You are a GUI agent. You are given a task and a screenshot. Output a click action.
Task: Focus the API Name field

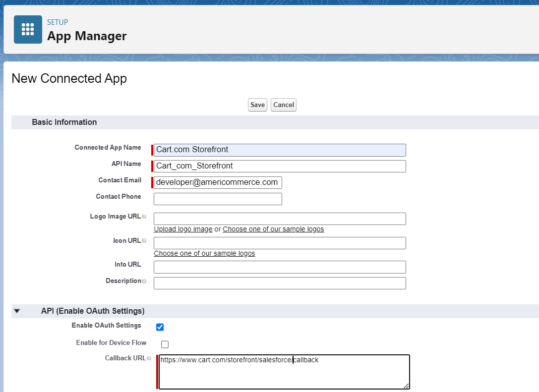pyautogui.click(x=280, y=167)
